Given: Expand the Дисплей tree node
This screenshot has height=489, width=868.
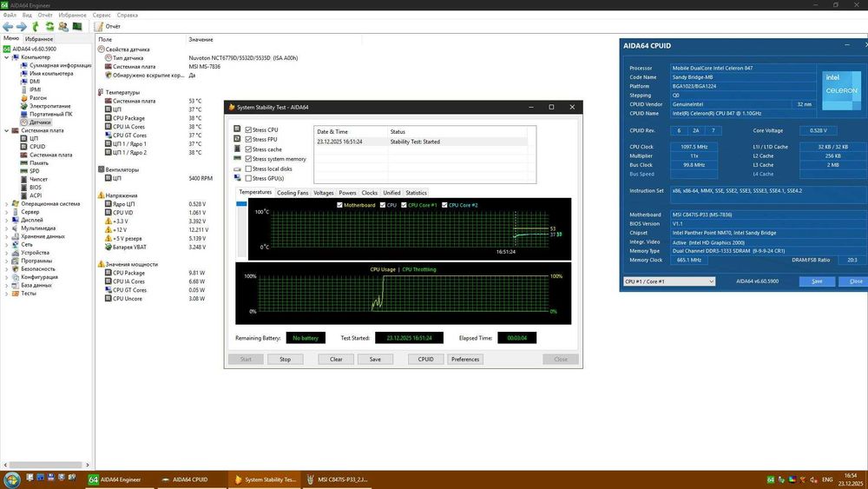Looking at the screenshot, I should pyautogui.click(x=7, y=220).
